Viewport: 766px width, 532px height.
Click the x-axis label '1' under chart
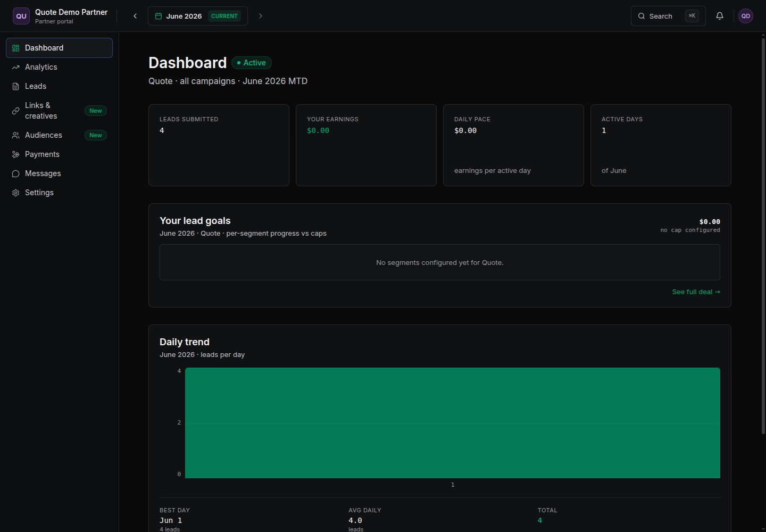[x=453, y=485]
